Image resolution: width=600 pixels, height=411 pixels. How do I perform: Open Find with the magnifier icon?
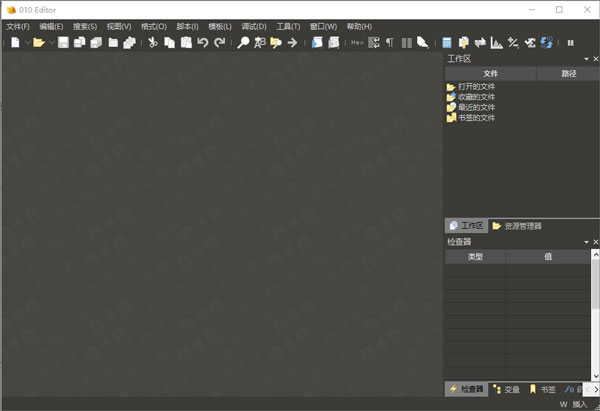point(243,42)
